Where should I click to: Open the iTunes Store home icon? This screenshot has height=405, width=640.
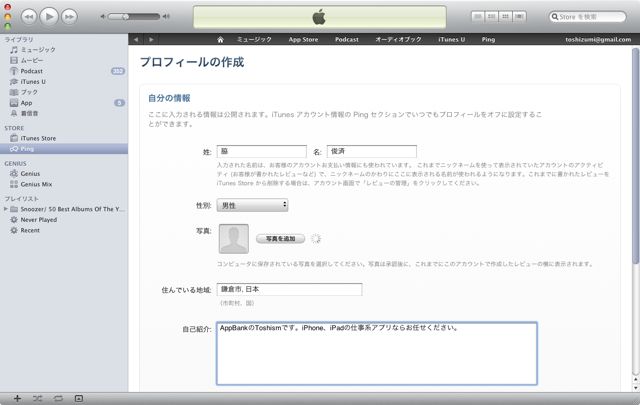[220, 40]
